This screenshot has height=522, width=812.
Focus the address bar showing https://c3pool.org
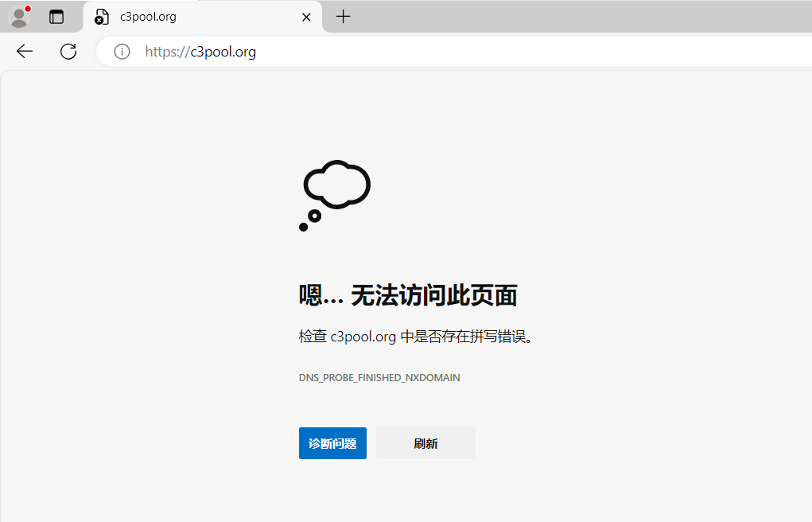[453, 51]
